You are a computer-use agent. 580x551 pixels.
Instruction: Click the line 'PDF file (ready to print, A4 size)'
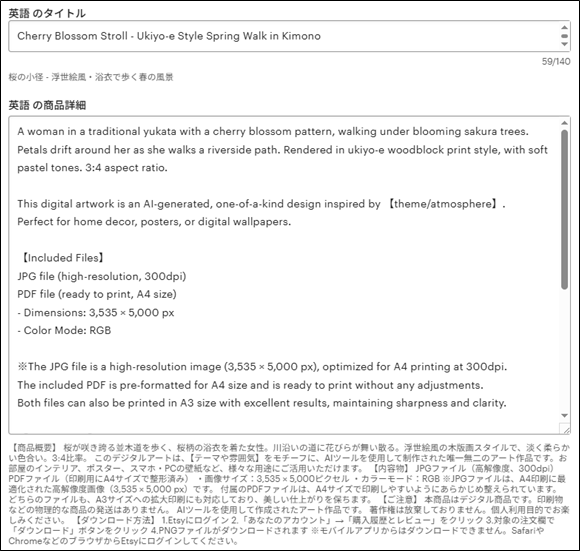coord(97,294)
